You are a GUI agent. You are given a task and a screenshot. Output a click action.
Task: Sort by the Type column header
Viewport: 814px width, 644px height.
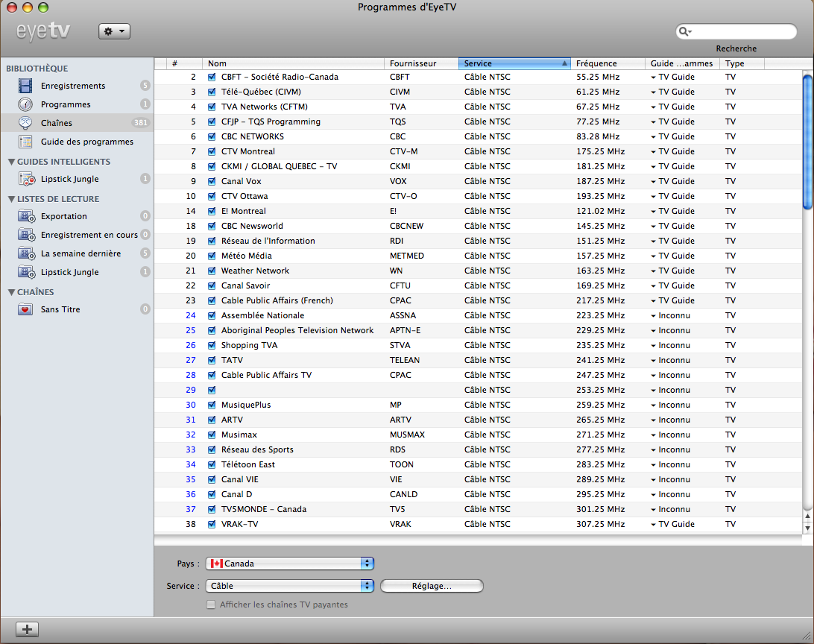tap(742, 63)
